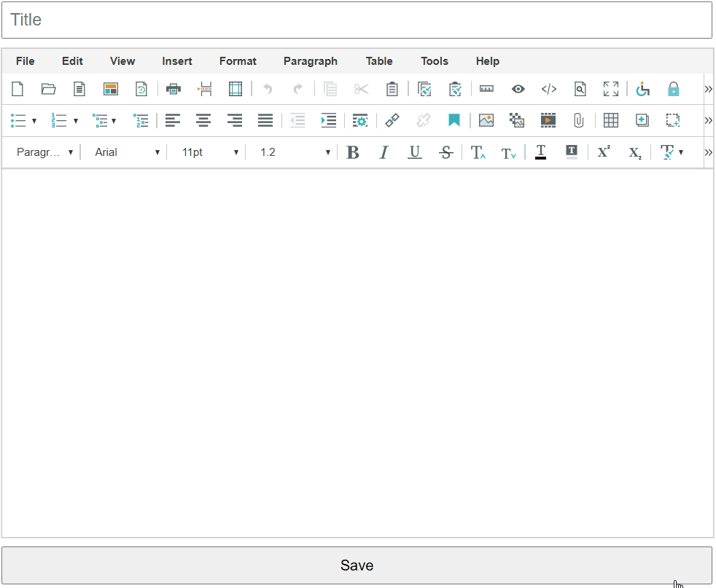The width and height of the screenshot is (716, 588).
Task: Click the Save button
Action: click(357, 565)
